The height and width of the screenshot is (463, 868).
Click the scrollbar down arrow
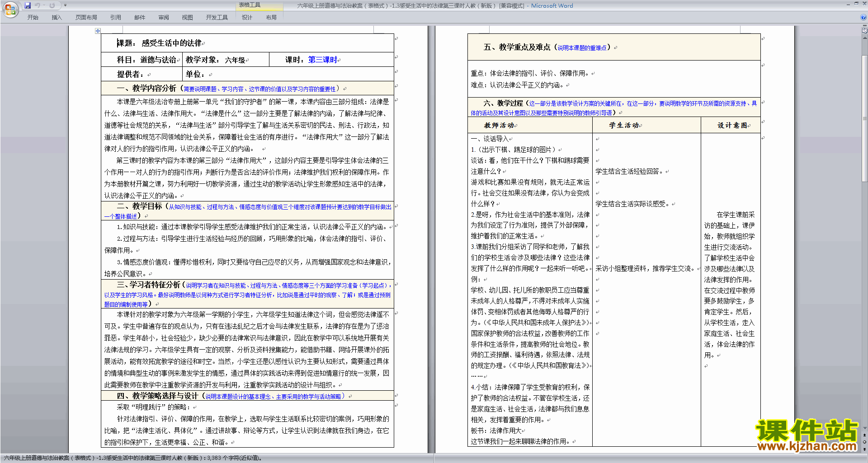pyautogui.click(x=864, y=428)
